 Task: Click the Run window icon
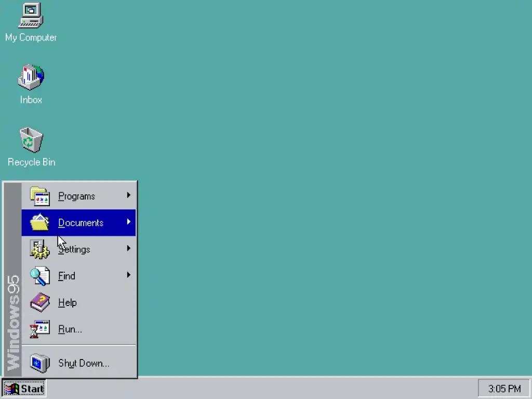[39, 329]
